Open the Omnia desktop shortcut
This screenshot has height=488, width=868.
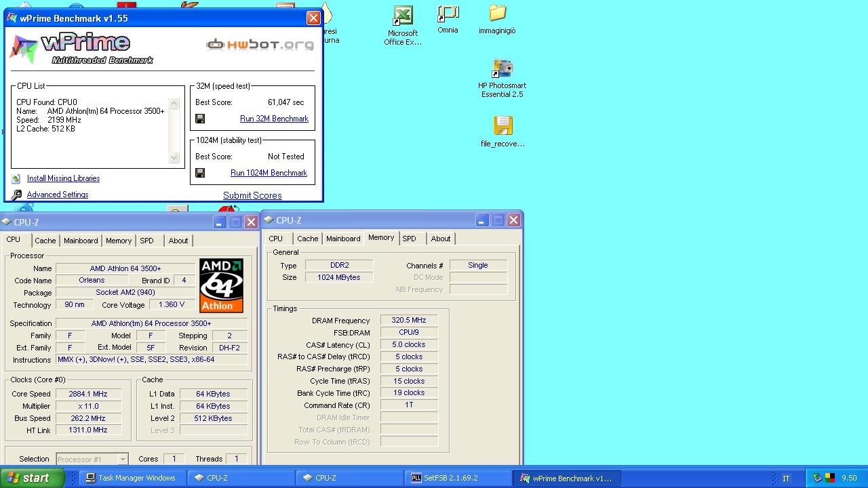point(448,20)
